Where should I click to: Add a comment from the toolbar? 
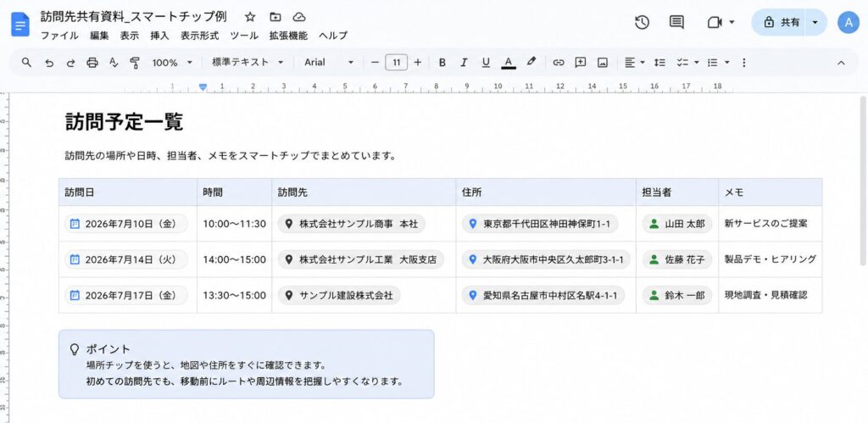[x=580, y=63]
